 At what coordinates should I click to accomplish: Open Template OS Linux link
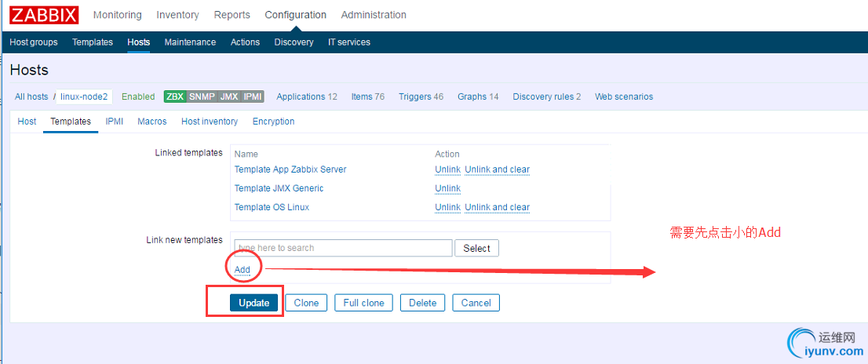[272, 207]
